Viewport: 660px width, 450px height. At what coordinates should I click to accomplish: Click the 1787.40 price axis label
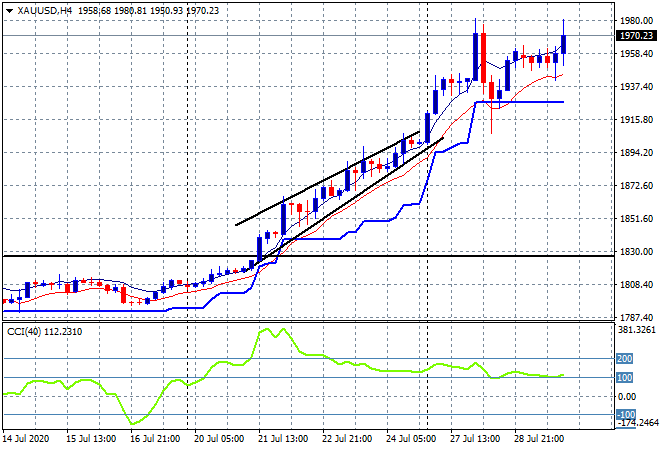pyautogui.click(x=636, y=317)
